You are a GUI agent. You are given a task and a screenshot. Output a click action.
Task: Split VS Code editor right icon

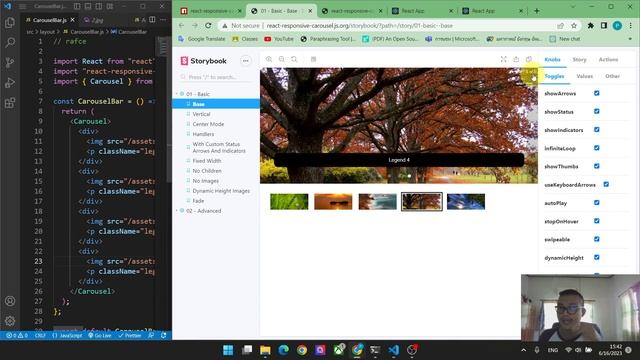(152, 19)
